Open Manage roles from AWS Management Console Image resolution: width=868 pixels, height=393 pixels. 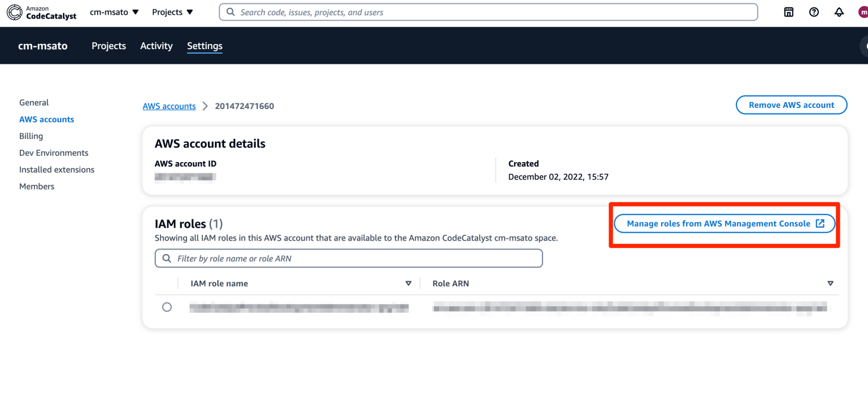(724, 223)
